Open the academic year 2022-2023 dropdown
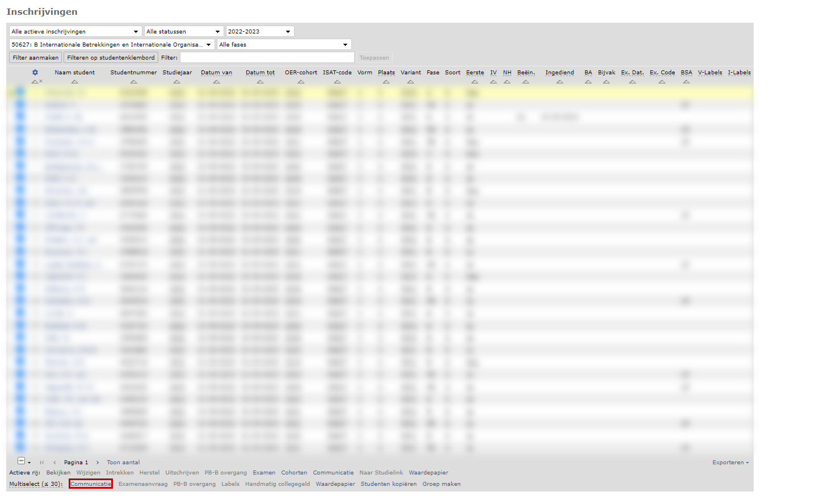The width and height of the screenshot is (828, 504). pos(259,32)
